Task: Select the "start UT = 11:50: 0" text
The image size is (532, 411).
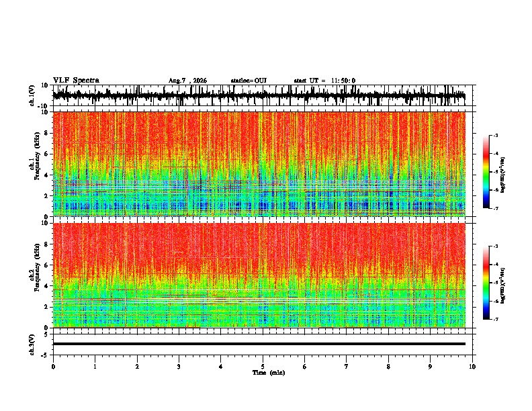Action: pos(324,81)
